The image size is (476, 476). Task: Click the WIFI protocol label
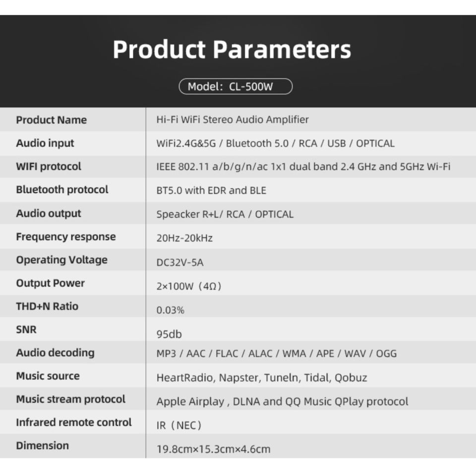[x=49, y=167]
